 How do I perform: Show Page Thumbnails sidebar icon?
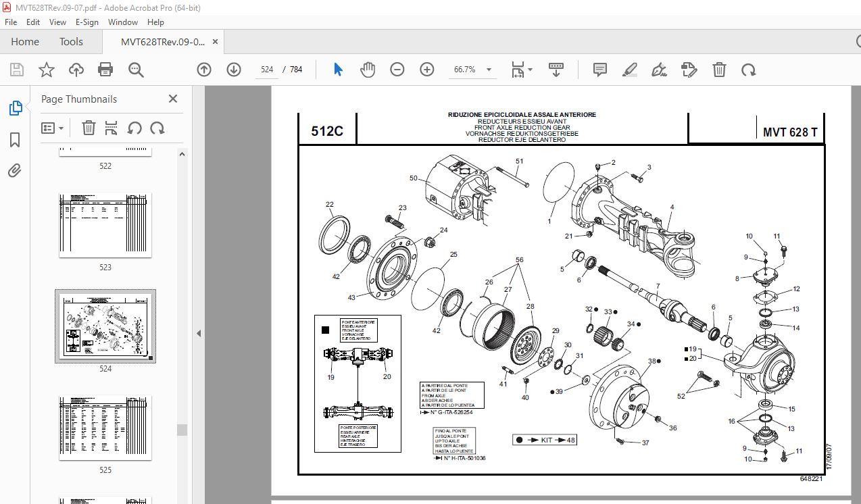[15, 108]
